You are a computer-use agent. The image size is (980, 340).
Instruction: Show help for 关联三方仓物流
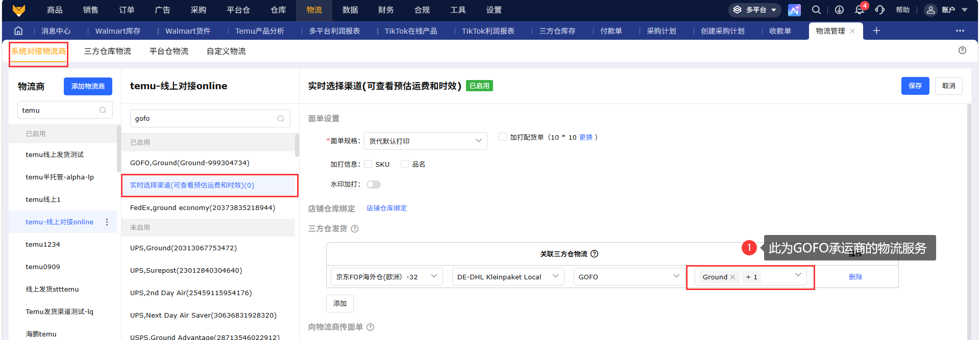point(594,254)
